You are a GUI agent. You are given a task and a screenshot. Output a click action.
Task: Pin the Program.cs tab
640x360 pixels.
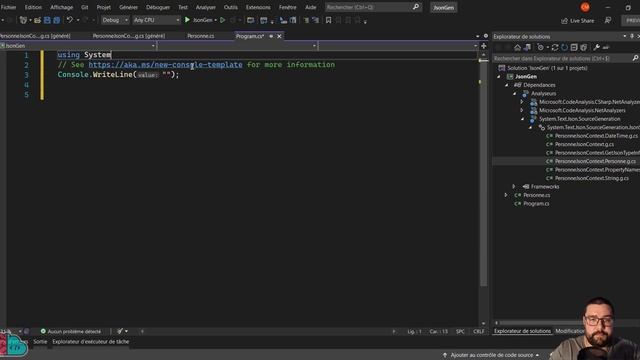coord(271,36)
